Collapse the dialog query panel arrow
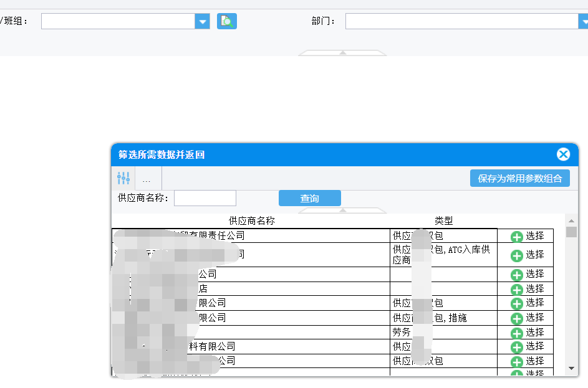 coord(342,211)
